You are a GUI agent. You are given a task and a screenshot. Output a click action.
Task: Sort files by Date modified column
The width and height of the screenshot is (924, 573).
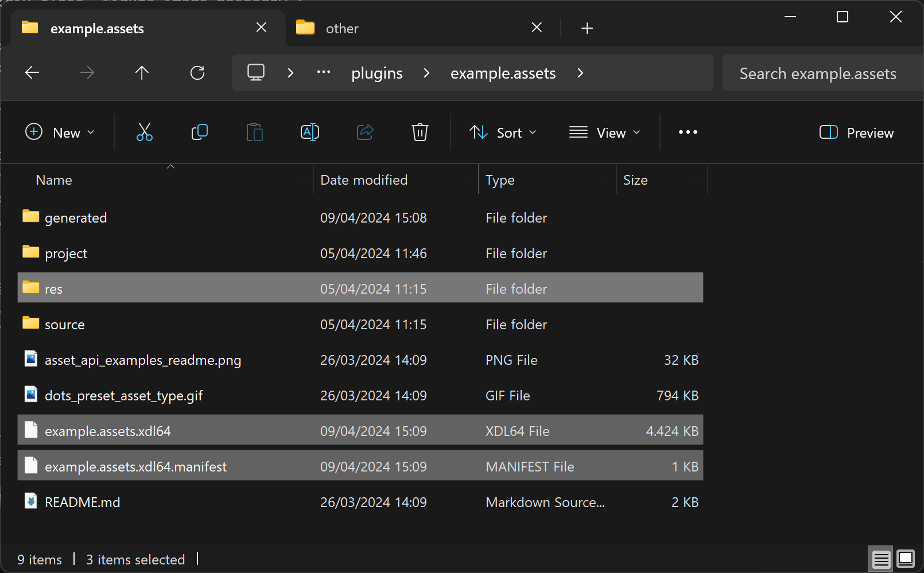pos(364,180)
